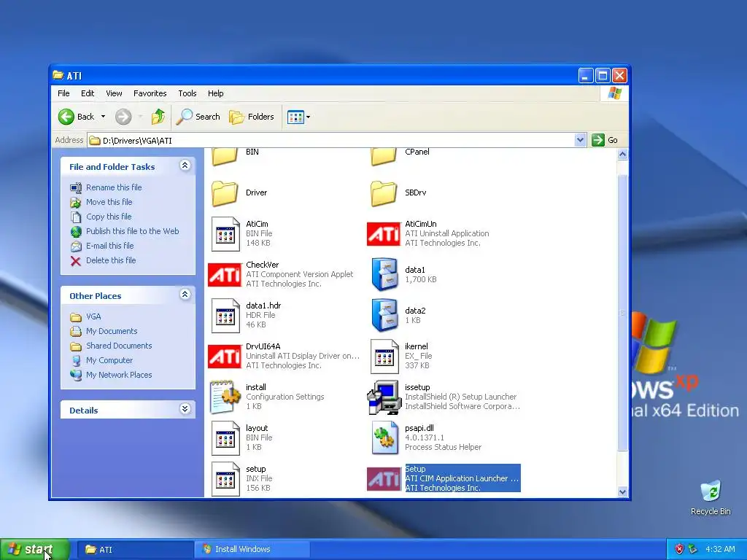Switch to Install Windows taskbar button
Screen dimensions: 747x560
click(252, 550)
